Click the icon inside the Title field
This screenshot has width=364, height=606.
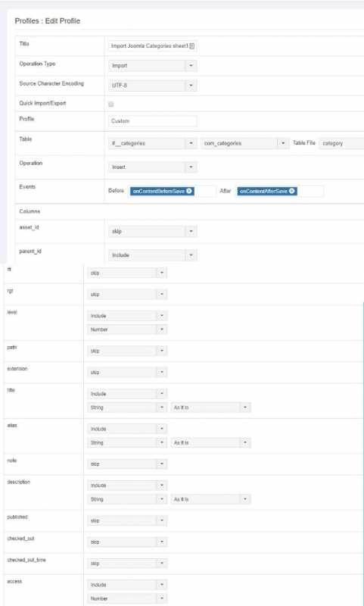pyautogui.click(x=192, y=46)
